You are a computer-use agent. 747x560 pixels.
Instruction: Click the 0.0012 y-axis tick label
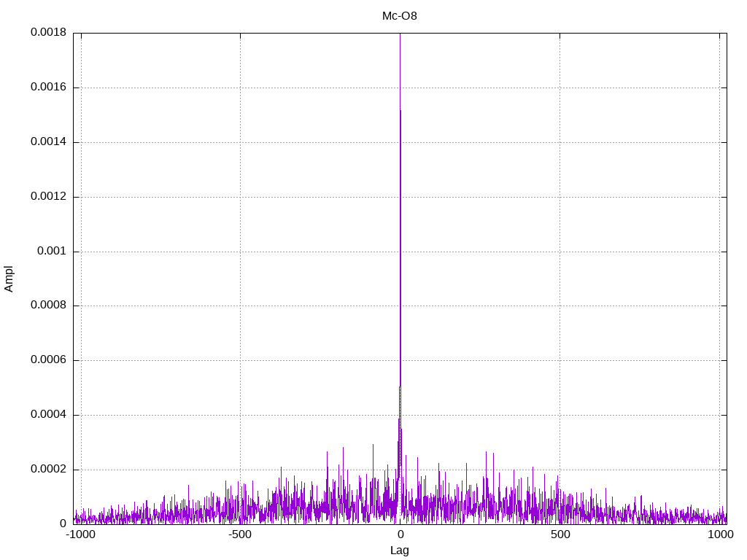pos(48,197)
